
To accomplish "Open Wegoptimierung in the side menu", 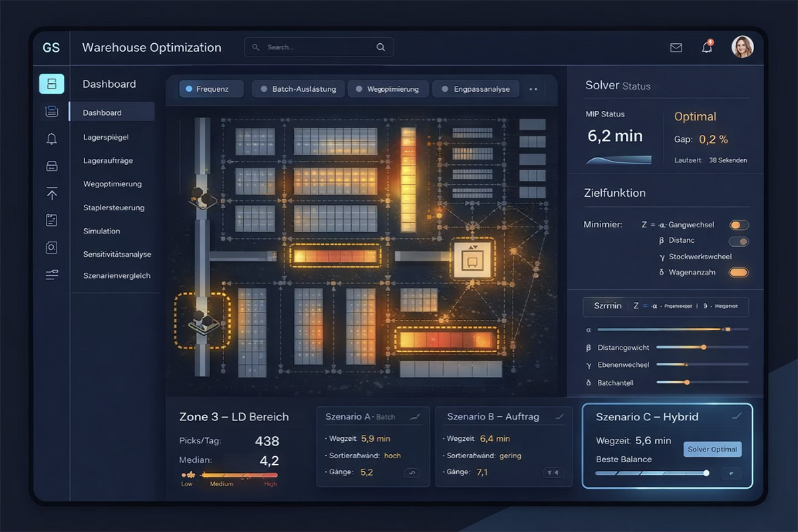I will coord(112,184).
